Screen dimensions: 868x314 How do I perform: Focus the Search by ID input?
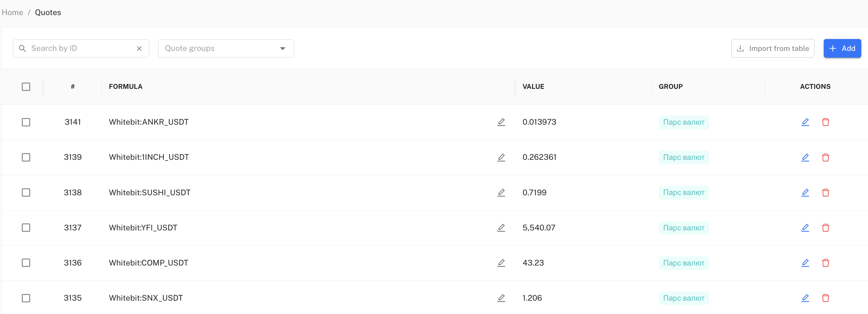(81, 48)
